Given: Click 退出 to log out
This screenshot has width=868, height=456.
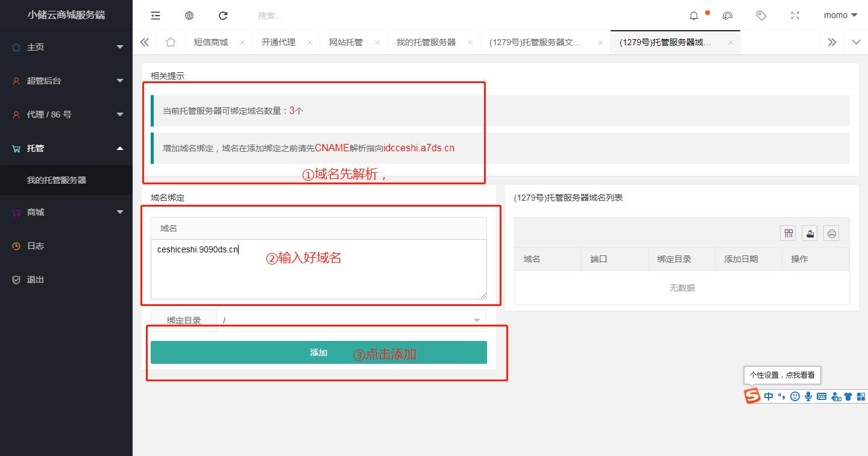Looking at the screenshot, I should click(x=66, y=280).
